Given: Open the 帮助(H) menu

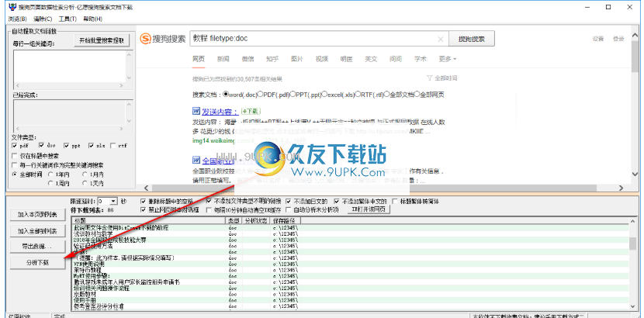Looking at the screenshot, I should click(x=92, y=19).
